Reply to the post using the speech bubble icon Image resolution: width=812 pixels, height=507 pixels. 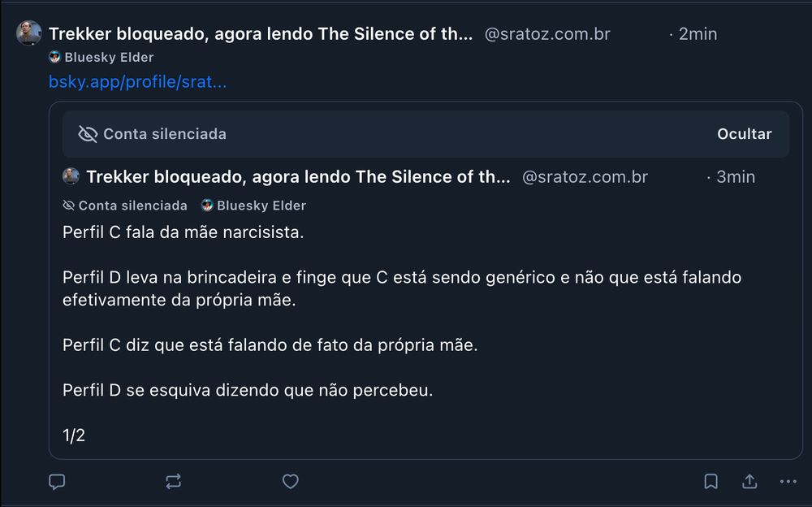coord(57,481)
